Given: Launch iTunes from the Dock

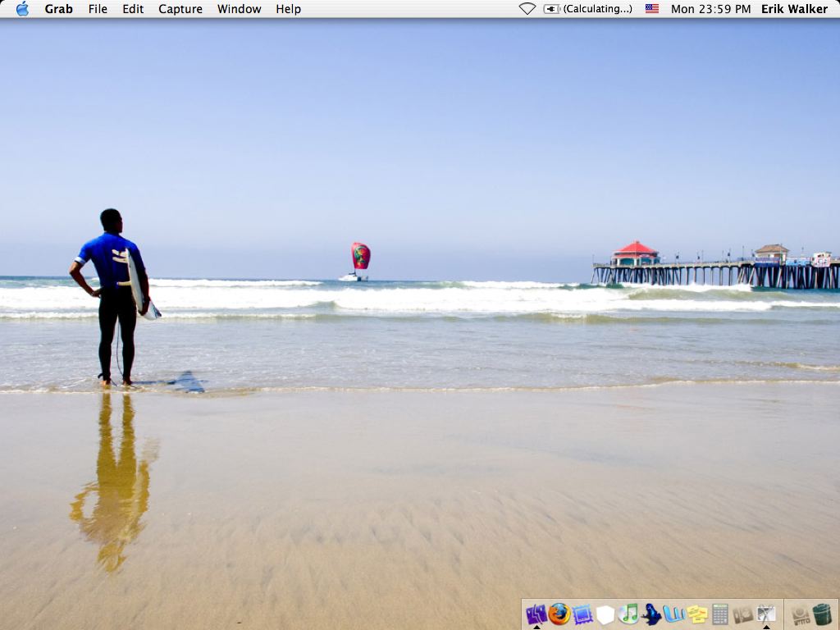Looking at the screenshot, I should click(628, 614).
